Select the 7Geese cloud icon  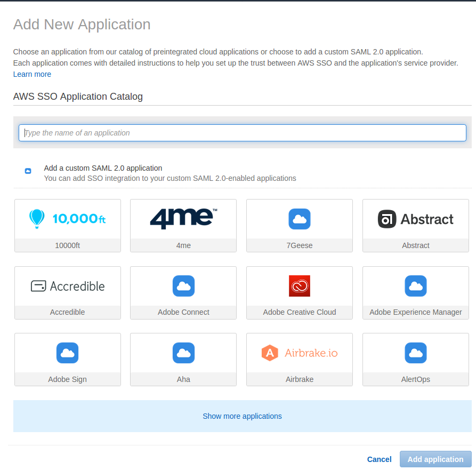[x=299, y=219]
